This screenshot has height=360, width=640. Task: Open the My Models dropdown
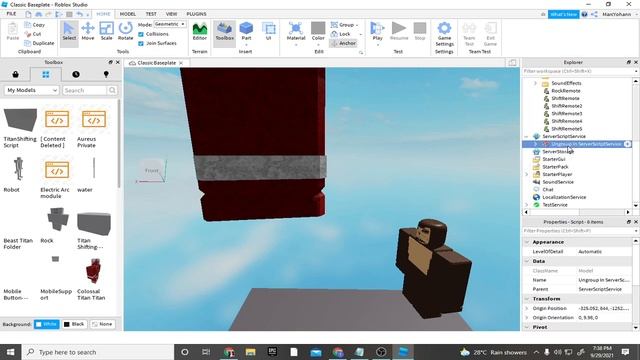point(32,90)
